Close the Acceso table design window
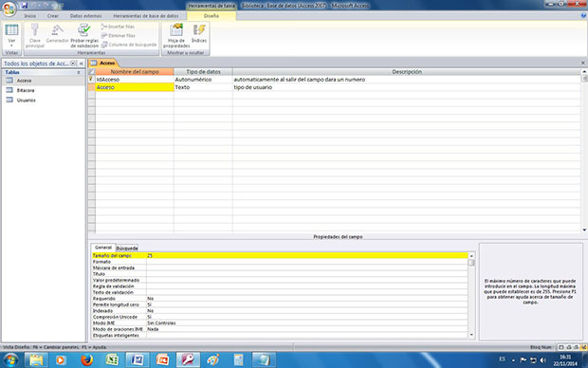The image size is (588, 368). coord(583,63)
